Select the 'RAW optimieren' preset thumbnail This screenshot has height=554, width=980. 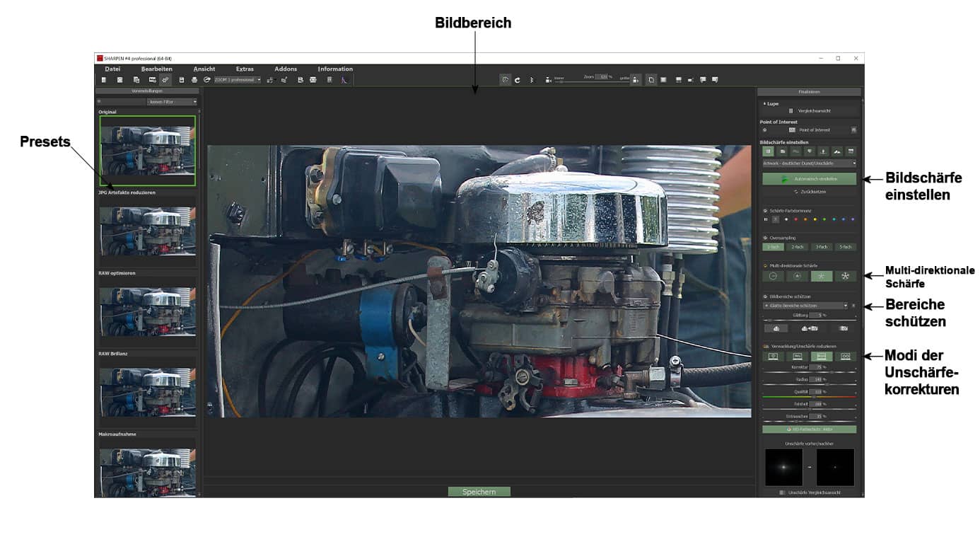tap(147, 311)
